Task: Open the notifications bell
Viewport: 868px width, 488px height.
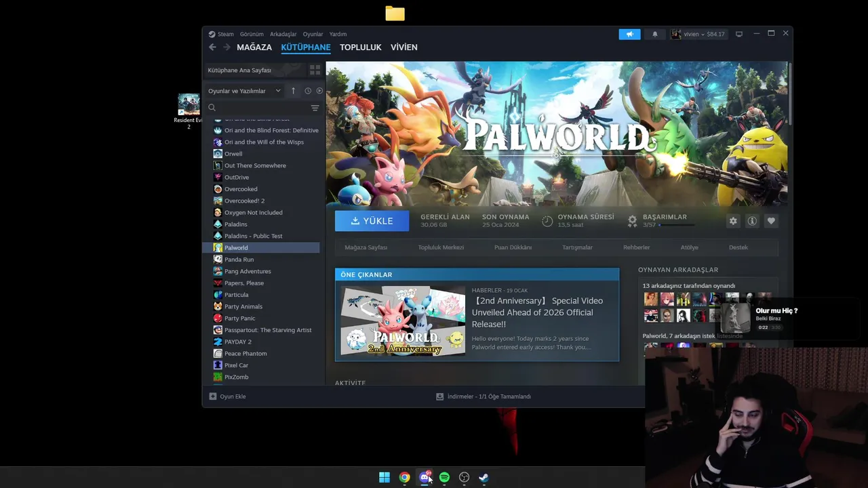Action: (655, 34)
